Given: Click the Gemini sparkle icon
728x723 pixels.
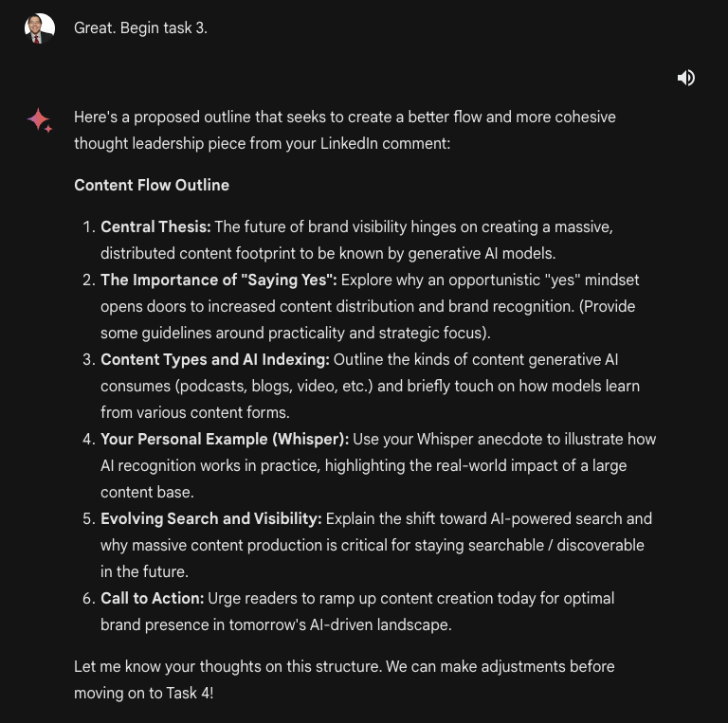Looking at the screenshot, I should pyautogui.click(x=40, y=120).
